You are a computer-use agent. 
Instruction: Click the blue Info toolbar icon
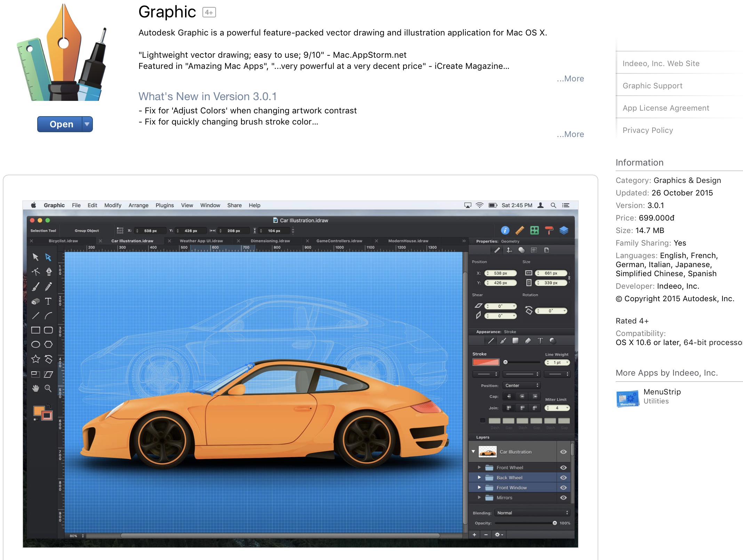pyautogui.click(x=505, y=230)
